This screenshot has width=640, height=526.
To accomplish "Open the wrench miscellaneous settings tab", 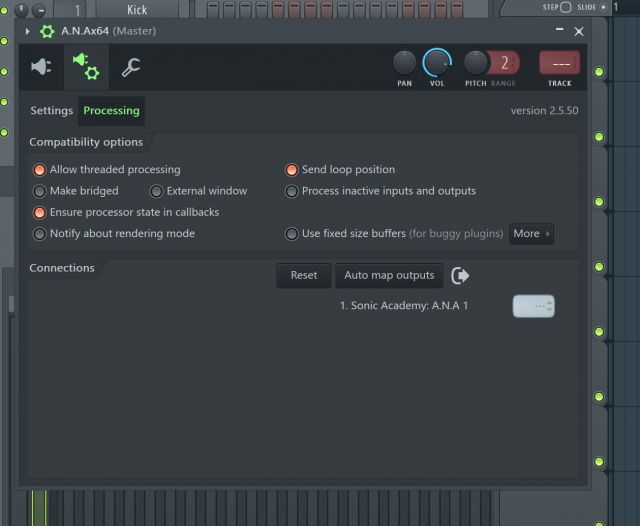I will tap(131, 67).
